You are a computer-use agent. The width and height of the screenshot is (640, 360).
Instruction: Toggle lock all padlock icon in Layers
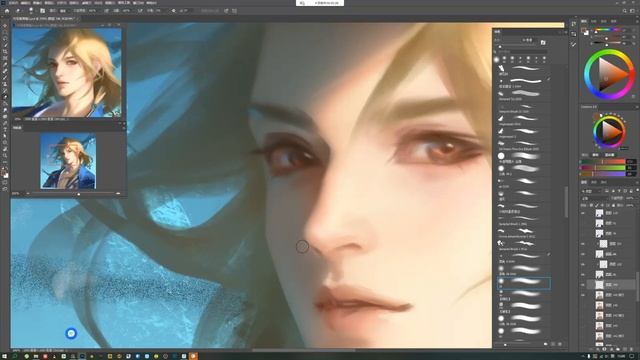pos(613,205)
